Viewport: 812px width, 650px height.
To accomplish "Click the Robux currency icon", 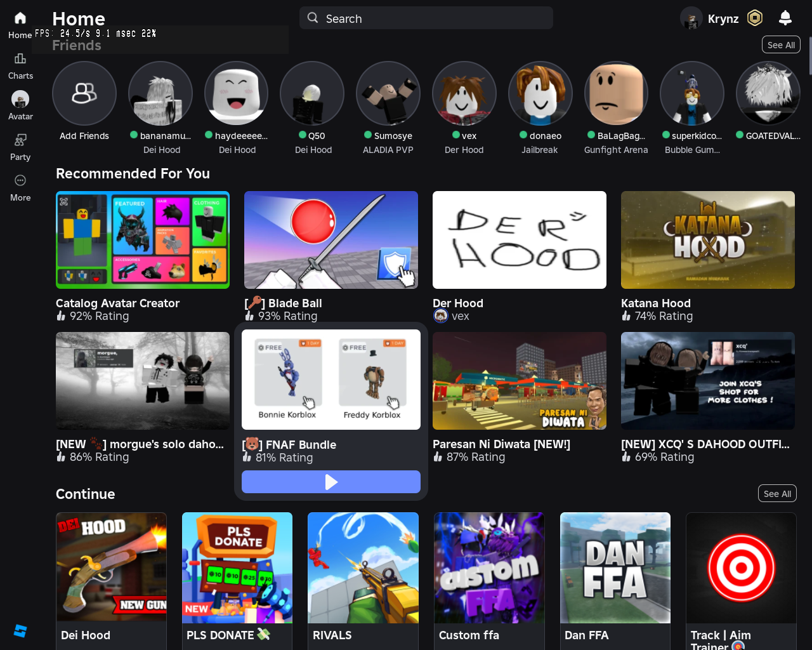I will (755, 18).
